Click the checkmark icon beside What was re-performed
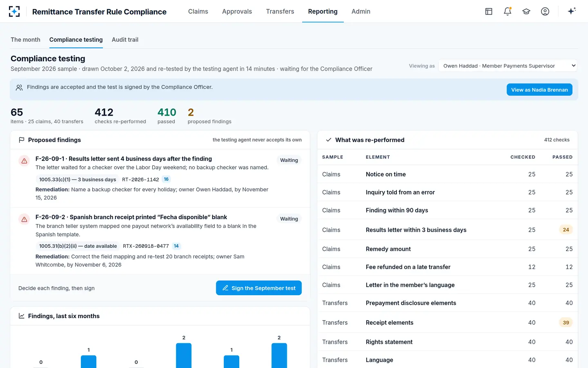This screenshot has height=368, width=588. pos(329,140)
